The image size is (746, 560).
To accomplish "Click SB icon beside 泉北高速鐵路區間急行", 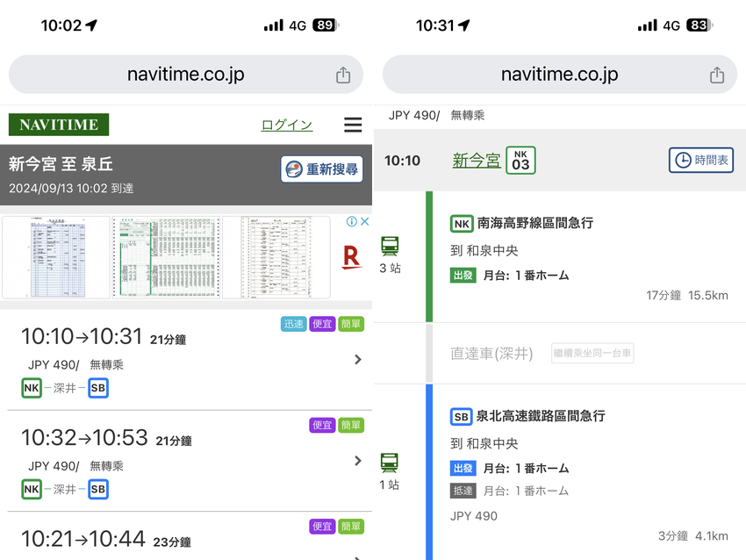I will (x=461, y=417).
